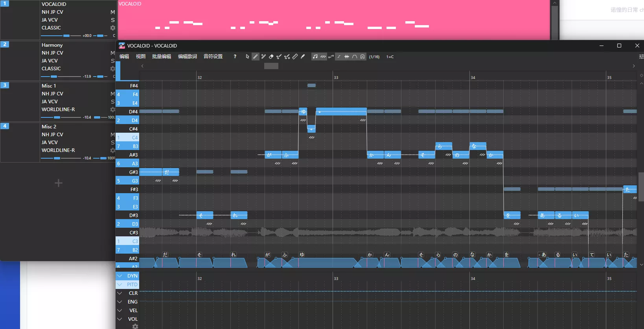Click vibrato marker under the を note

tap(517, 224)
